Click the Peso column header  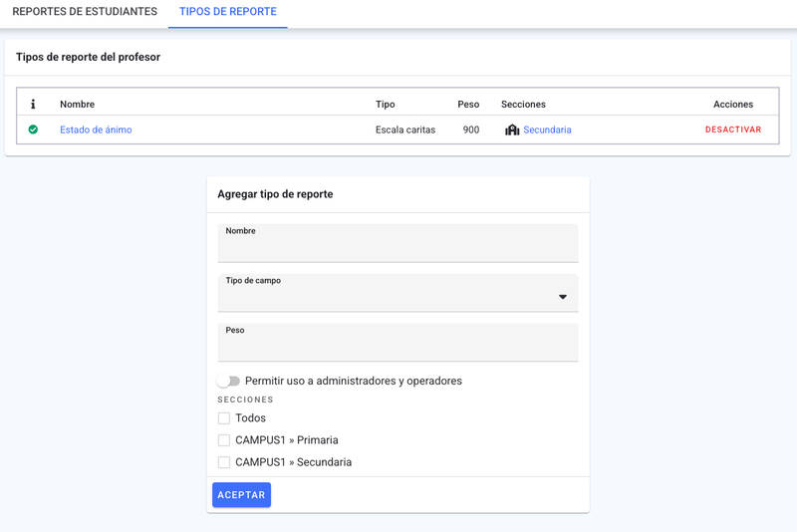click(x=468, y=105)
